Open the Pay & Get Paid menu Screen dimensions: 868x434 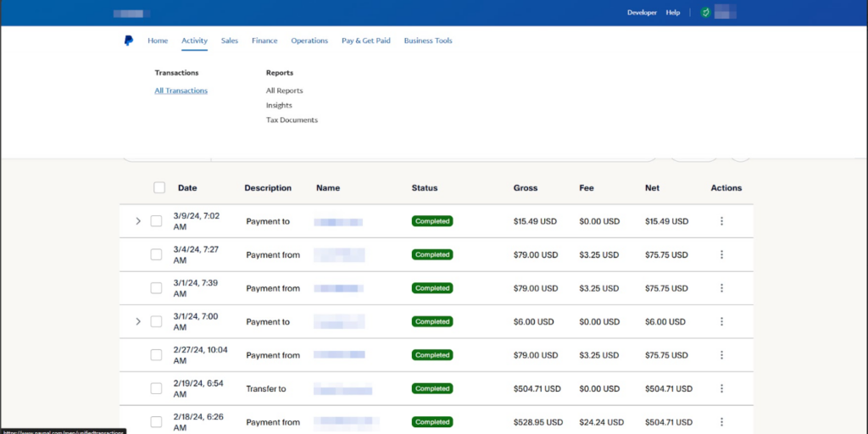coord(365,41)
